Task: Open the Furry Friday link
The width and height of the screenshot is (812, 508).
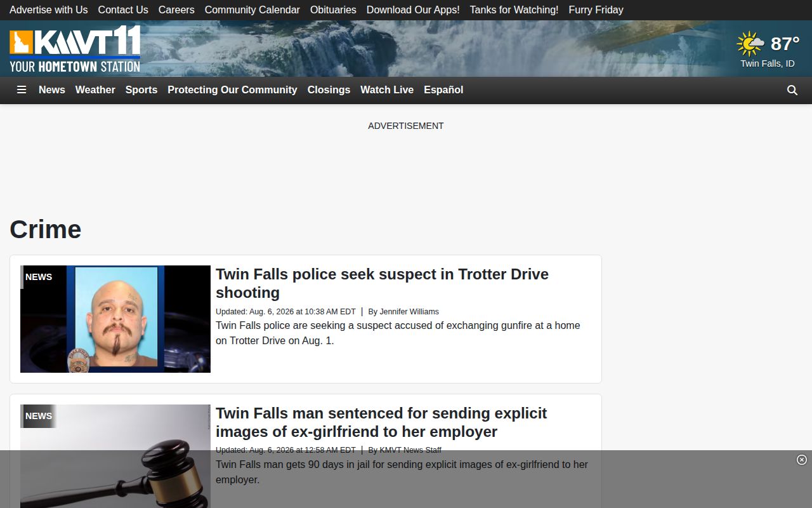Action: (x=596, y=10)
